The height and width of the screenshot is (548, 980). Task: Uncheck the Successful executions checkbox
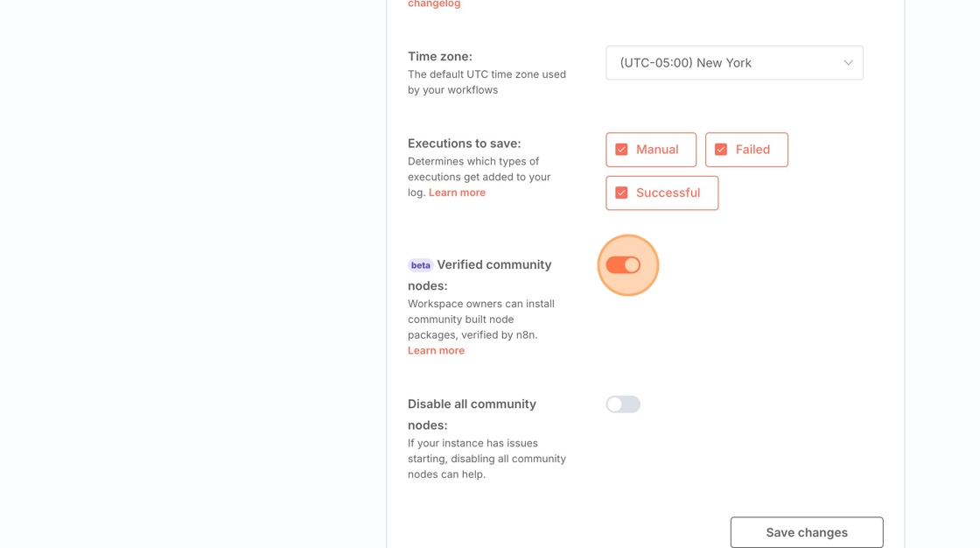pos(621,193)
